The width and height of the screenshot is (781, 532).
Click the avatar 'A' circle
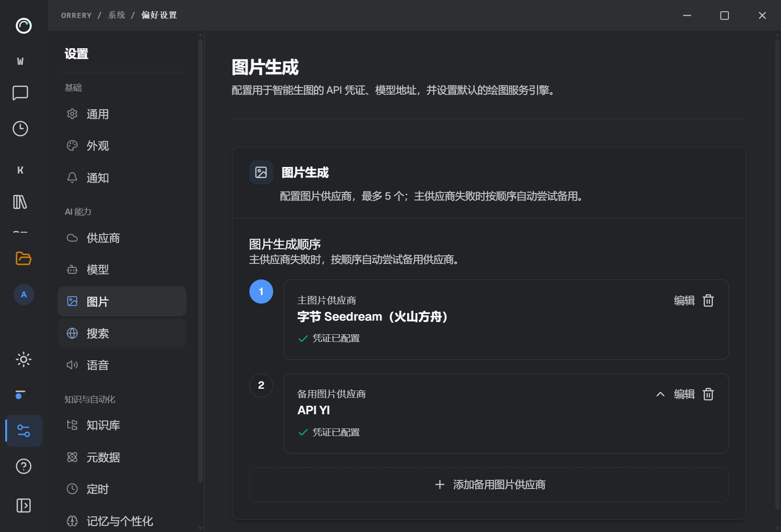[x=24, y=295]
